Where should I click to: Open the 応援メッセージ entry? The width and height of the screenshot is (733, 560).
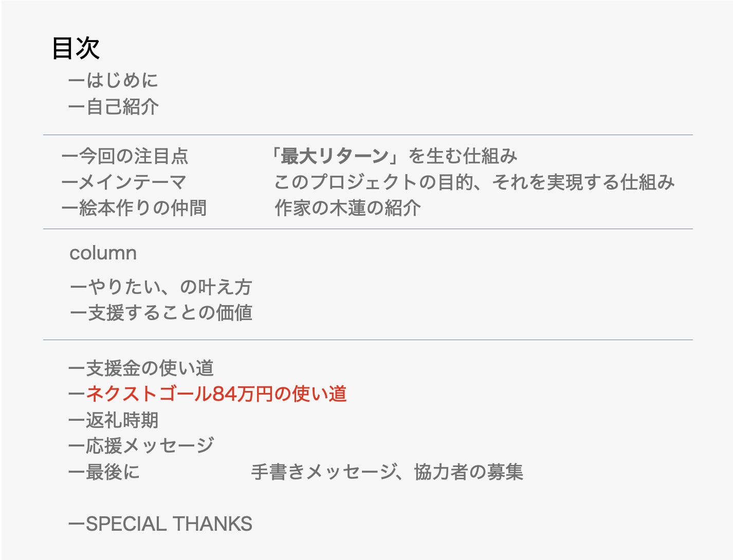click(x=141, y=446)
